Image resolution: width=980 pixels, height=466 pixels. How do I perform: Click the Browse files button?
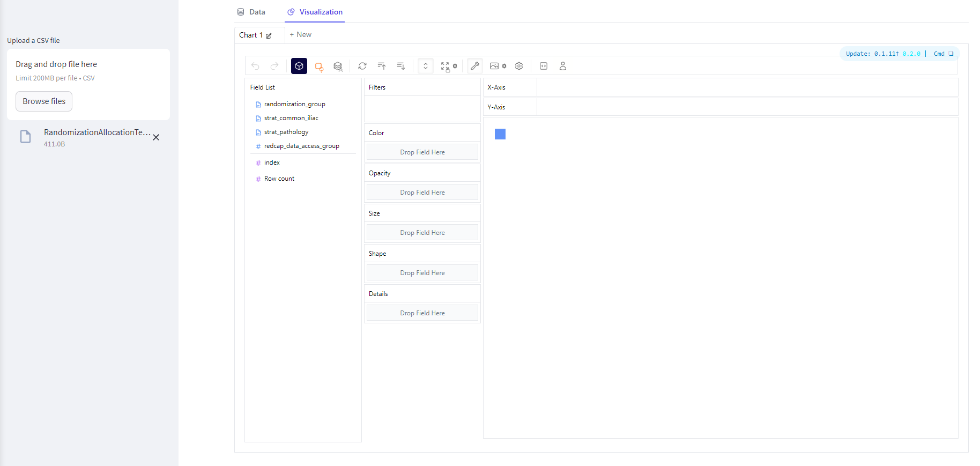coord(44,101)
